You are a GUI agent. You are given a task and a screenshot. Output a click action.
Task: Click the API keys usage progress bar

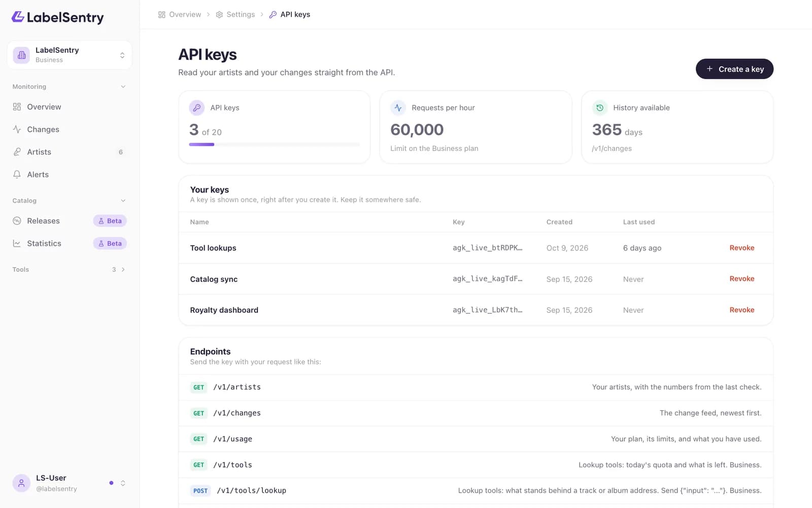tap(275, 144)
